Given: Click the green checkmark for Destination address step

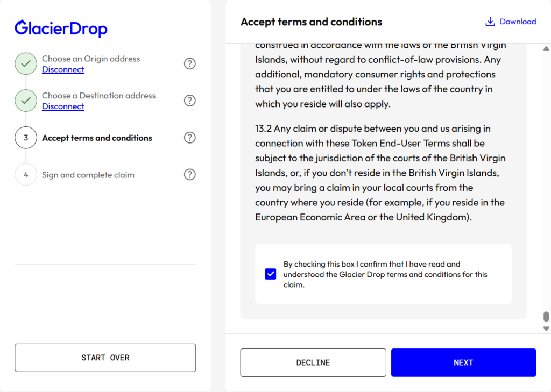Looking at the screenshot, I should click(26, 101).
